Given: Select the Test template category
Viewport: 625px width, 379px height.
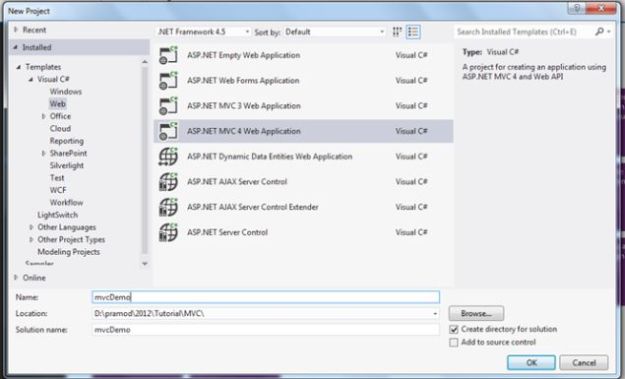Looking at the screenshot, I should (x=57, y=178).
